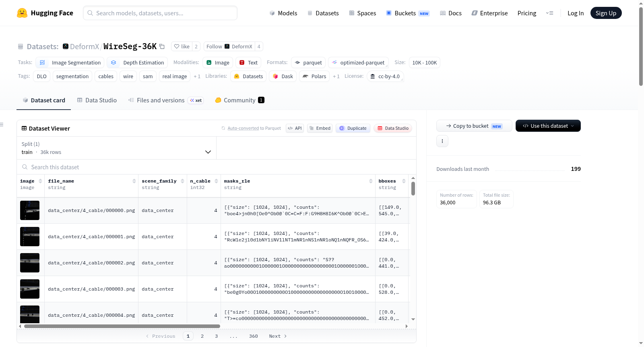Sort by the bboxes column
Screen dimensions: 644x347
coord(404,181)
